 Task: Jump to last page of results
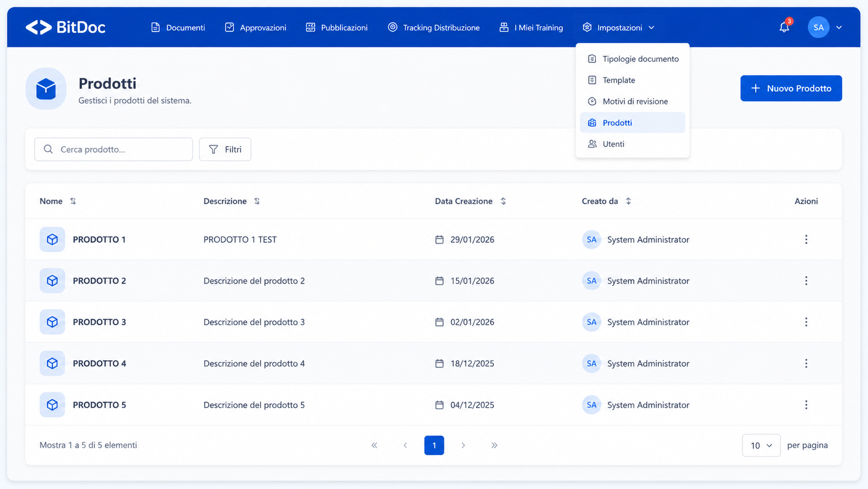[x=494, y=445]
